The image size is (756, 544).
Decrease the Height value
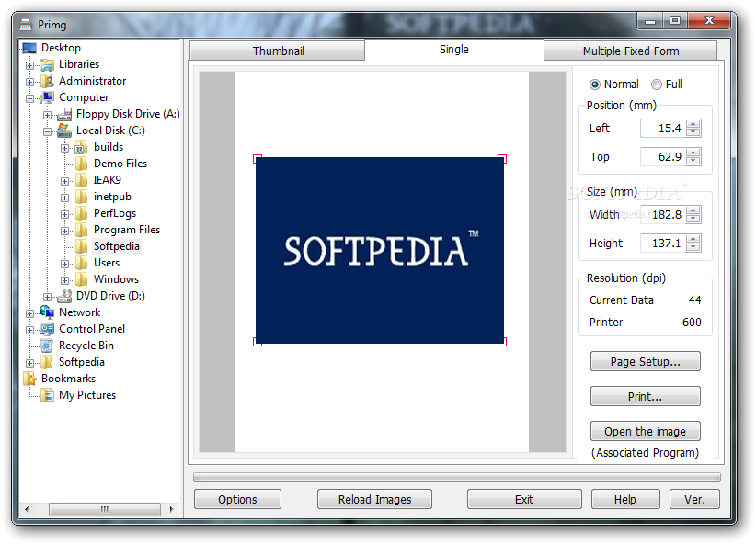[693, 248]
